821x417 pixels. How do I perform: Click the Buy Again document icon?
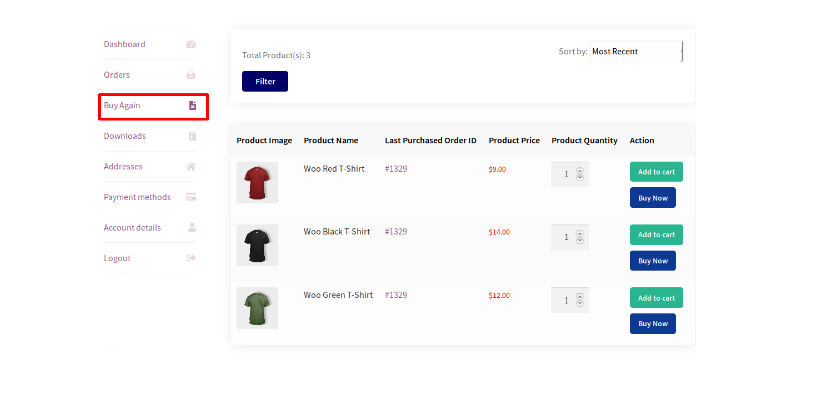193,105
